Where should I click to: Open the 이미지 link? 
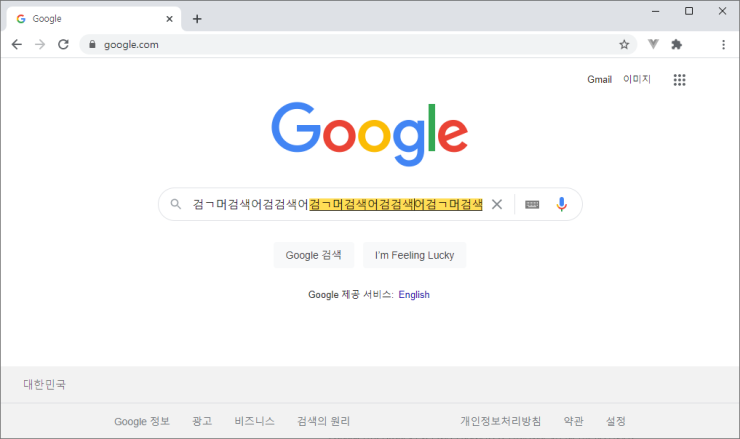click(636, 80)
